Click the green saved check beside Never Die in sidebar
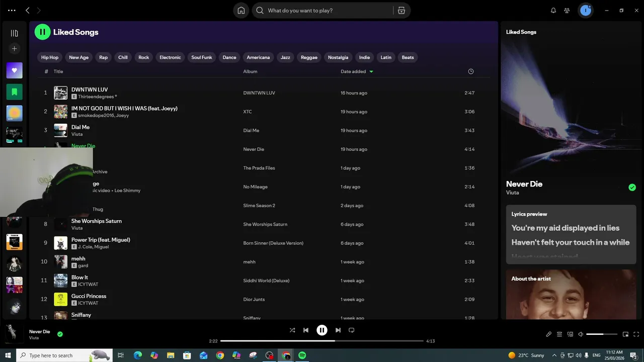Screen dimensions: 644x362 (x=632, y=188)
